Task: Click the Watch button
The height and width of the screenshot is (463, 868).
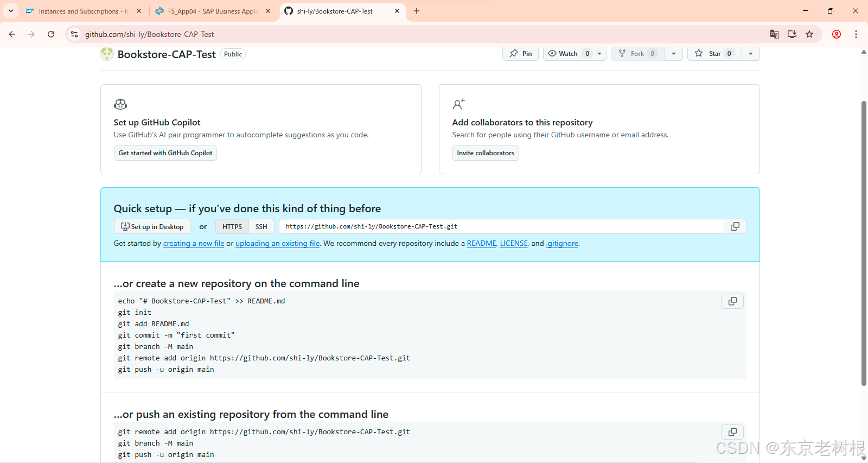Action: [x=569, y=54]
